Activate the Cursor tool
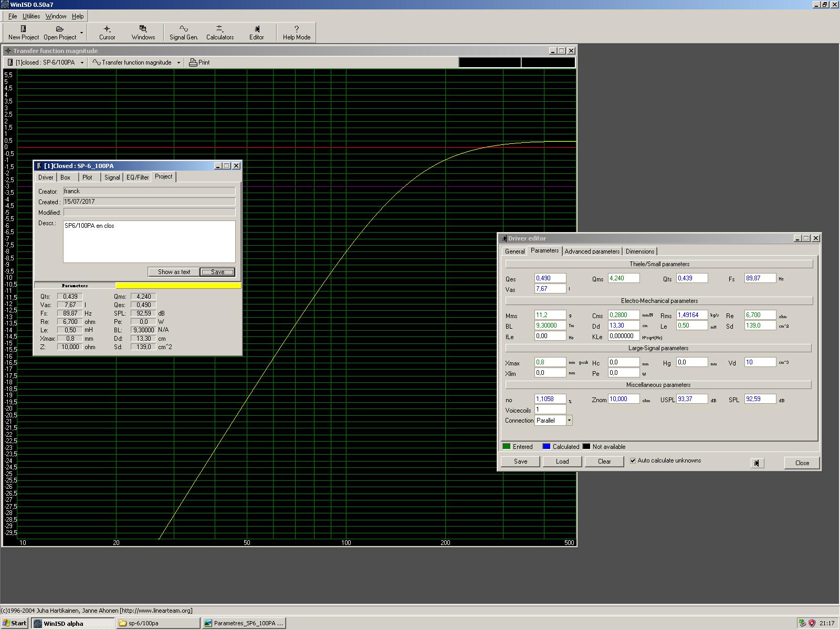Viewport: 840px width, 630px height. (x=107, y=32)
